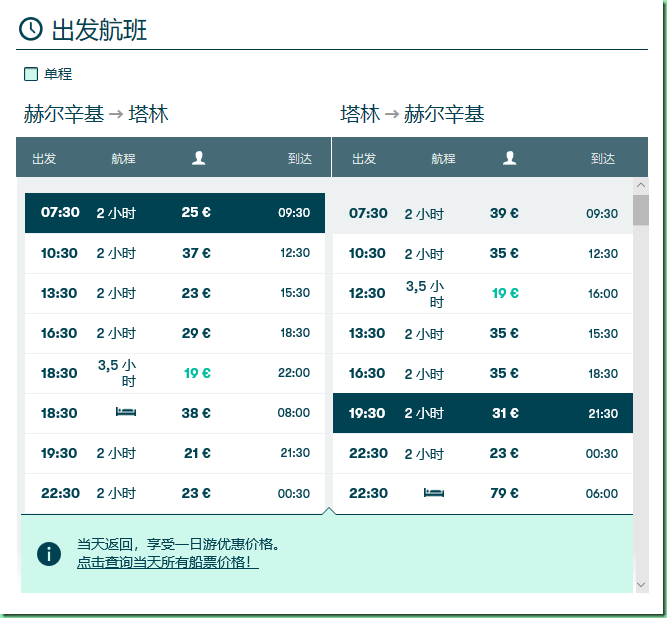The width and height of the screenshot is (667, 618).
Task: Click 38 € price on overnight Helsinki sailing
Action: tap(196, 413)
